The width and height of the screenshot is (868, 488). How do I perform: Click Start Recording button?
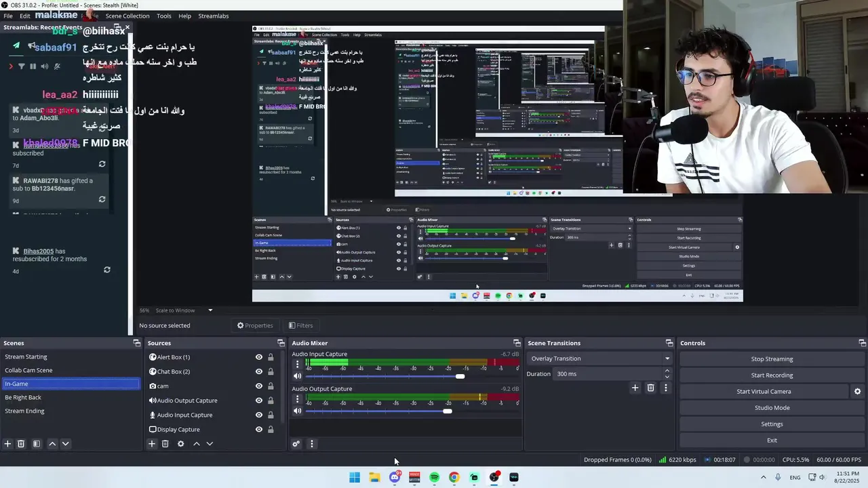click(x=772, y=375)
